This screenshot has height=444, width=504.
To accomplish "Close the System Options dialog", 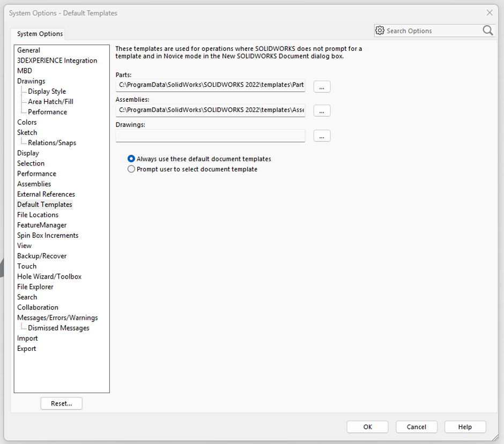I will (x=490, y=12).
